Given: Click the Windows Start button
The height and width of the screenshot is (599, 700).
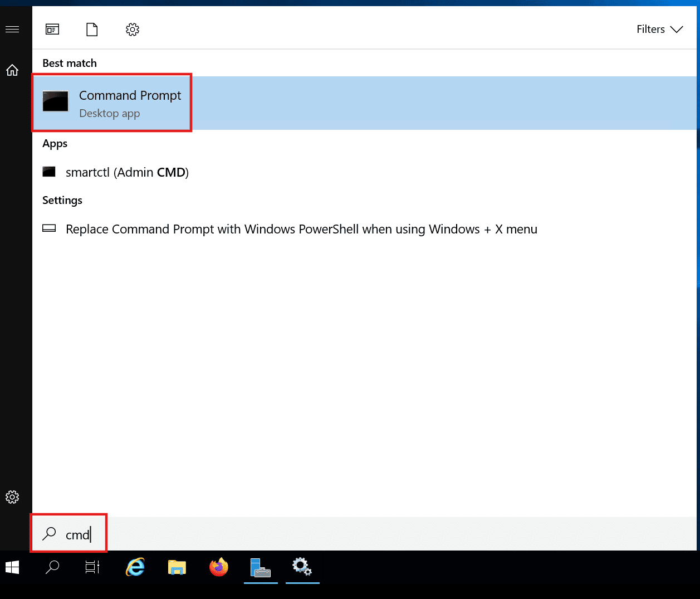Looking at the screenshot, I should 12,568.
